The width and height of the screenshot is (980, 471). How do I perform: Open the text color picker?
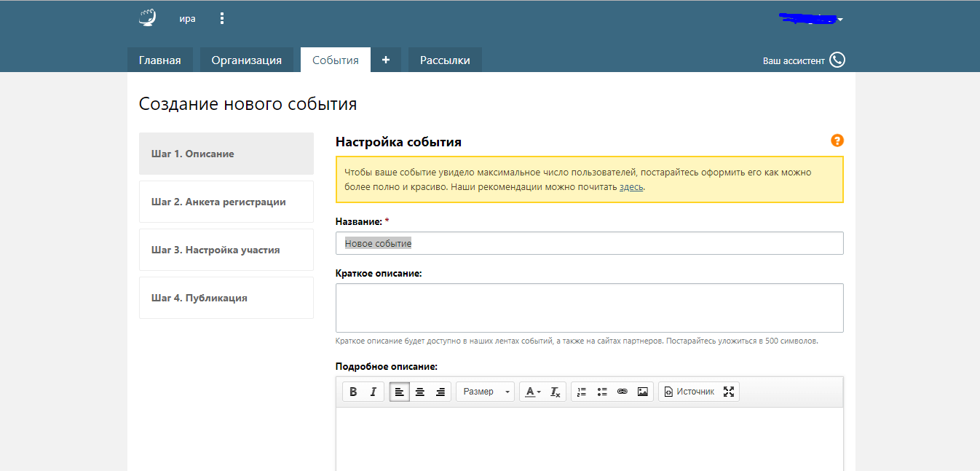(x=532, y=392)
